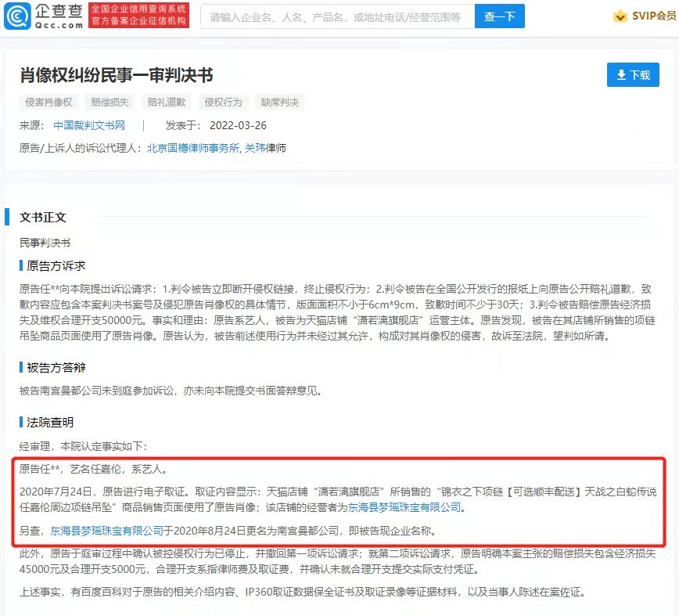Image resolution: width=679 pixels, height=616 pixels.
Task: Click the 文书正文 section heading
Action: pyautogui.click(x=42, y=218)
